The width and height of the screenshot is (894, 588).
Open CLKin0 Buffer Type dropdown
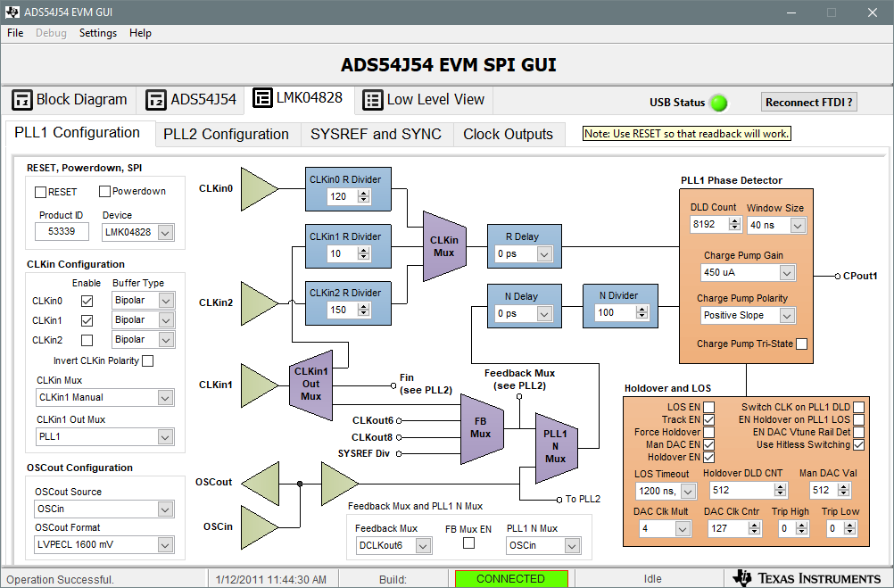[166, 301]
